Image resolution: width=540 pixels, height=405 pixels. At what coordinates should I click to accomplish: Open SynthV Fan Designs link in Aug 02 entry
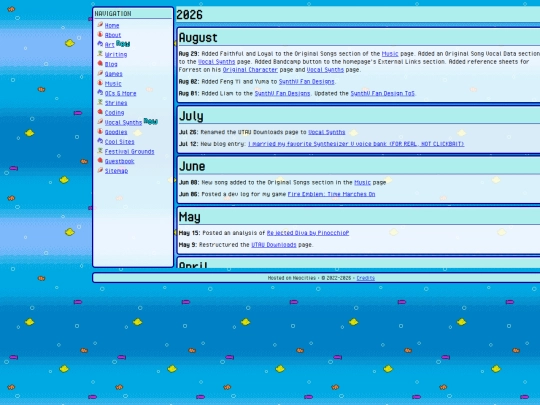(x=307, y=82)
